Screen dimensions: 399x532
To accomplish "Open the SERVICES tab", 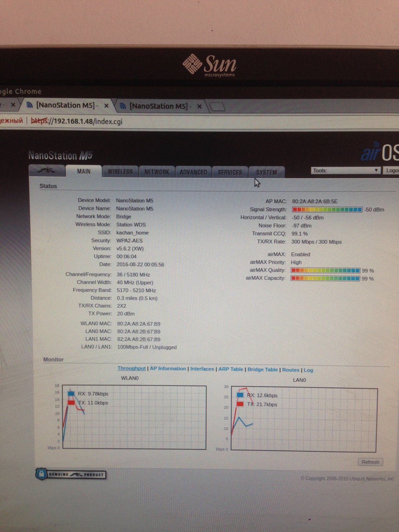I will (x=230, y=172).
